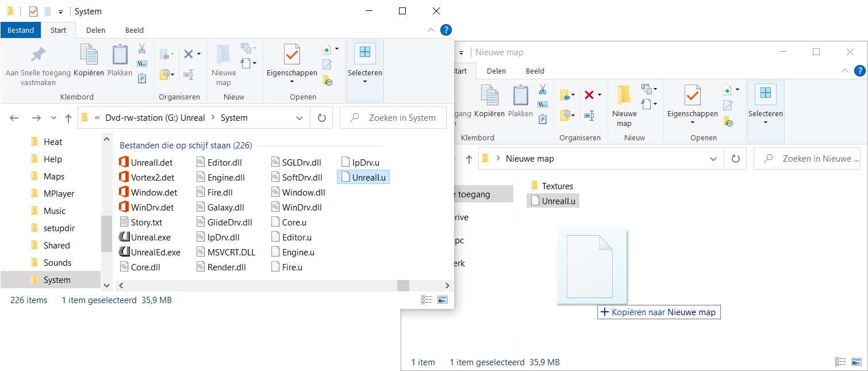Click Zoeken in System search field

pyautogui.click(x=393, y=118)
